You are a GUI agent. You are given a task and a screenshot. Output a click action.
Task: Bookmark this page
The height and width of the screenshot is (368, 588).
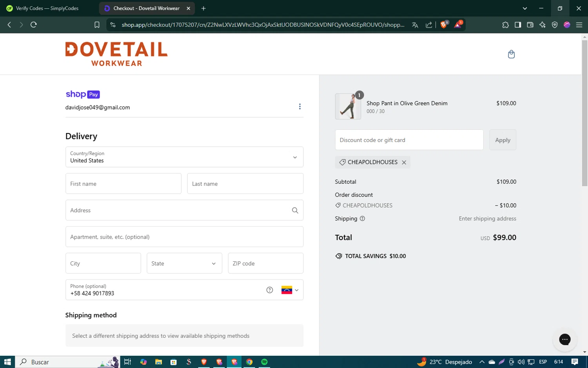pyautogui.click(x=97, y=25)
